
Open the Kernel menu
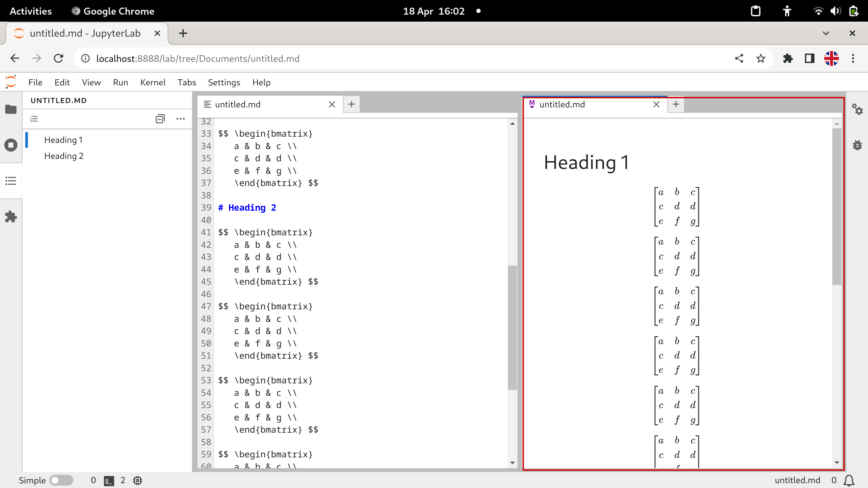pyautogui.click(x=153, y=82)
